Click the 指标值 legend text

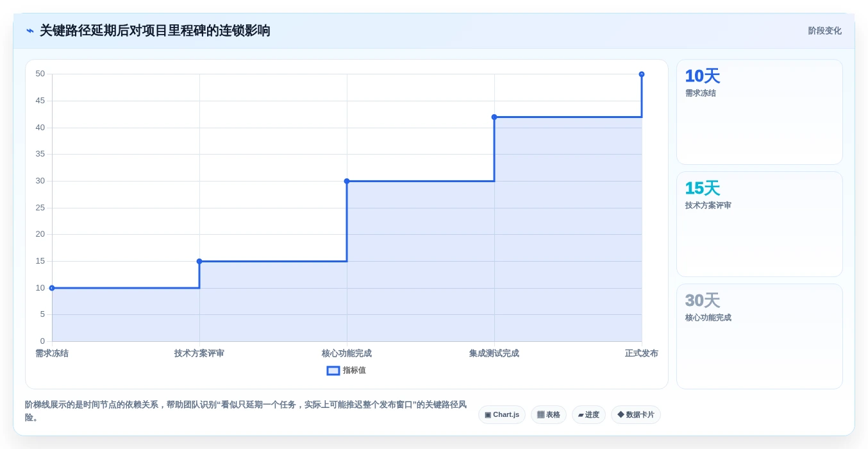tap(355, 371)
